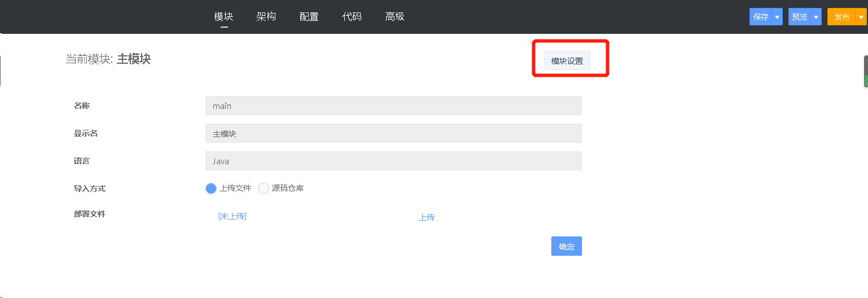Open the 架构 tab
This screenshot has width=868, height=298.
click(x=266, y=17)
